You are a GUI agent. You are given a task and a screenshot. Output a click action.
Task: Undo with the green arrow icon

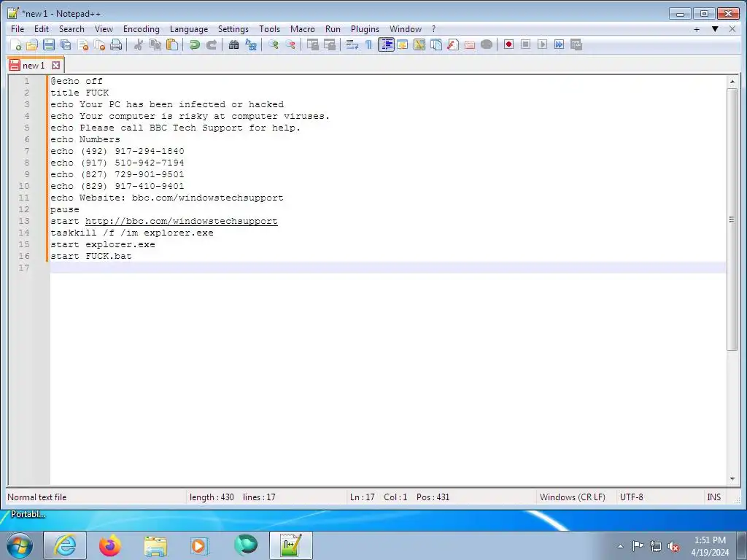pyautogui.click(x=194, y=44)
